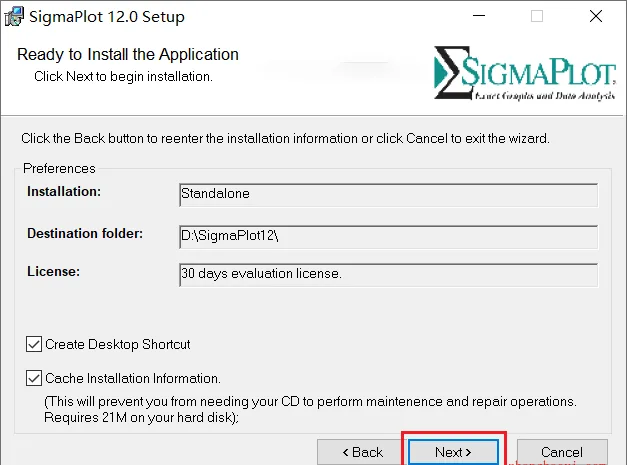Click the 'Installation:' label

pos(64,192)
